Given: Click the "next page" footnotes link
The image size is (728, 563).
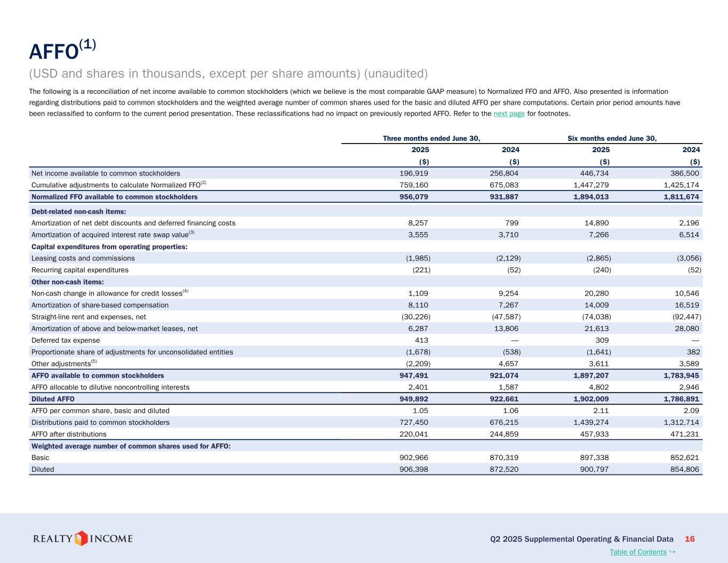Looking at the screenshot, I should click(509, 114).
